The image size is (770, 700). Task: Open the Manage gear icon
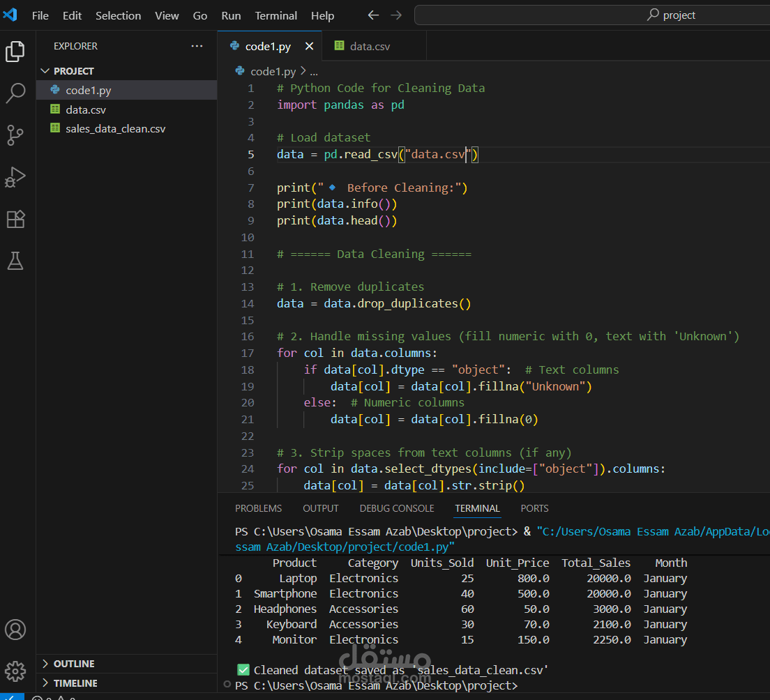pos(15,671)
